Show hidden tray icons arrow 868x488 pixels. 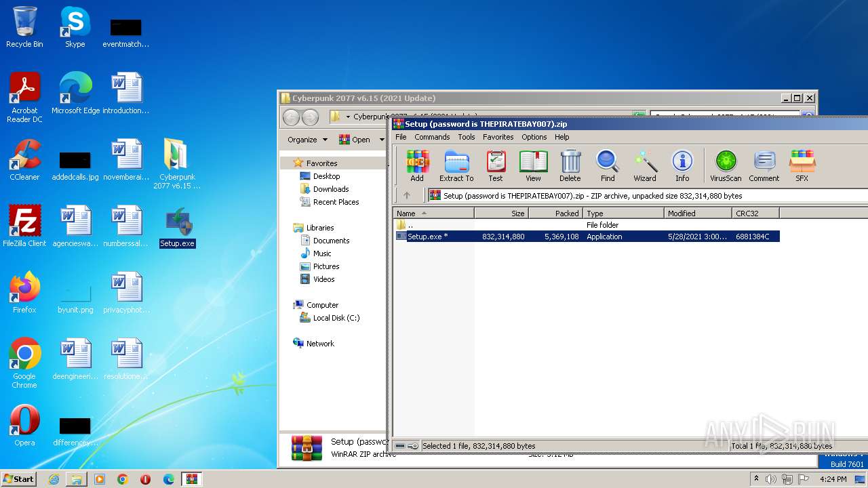(756, 479)
